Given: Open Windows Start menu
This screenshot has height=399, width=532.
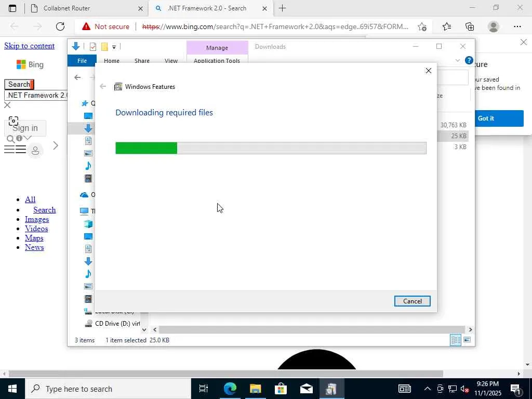Looking at the screenshot, I should click(12, 389).
